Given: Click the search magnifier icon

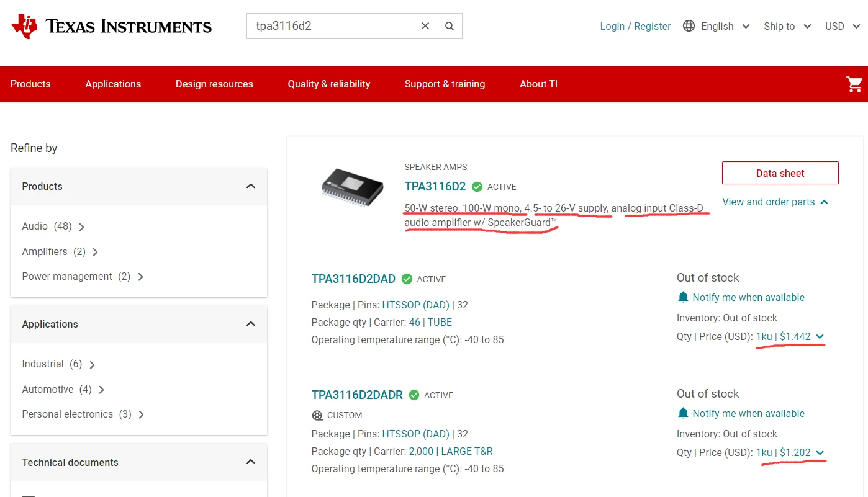Looking at the screenshot, I should click(450, 26).
